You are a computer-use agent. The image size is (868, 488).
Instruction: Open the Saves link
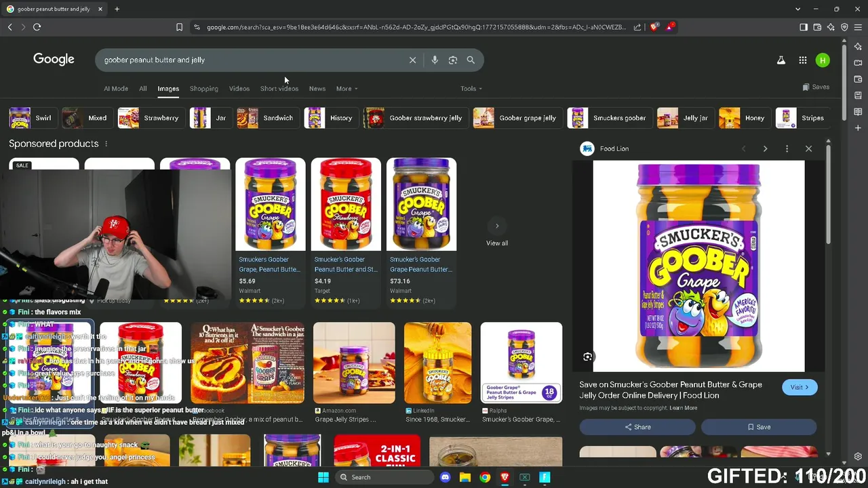click(x=816, y=87)
